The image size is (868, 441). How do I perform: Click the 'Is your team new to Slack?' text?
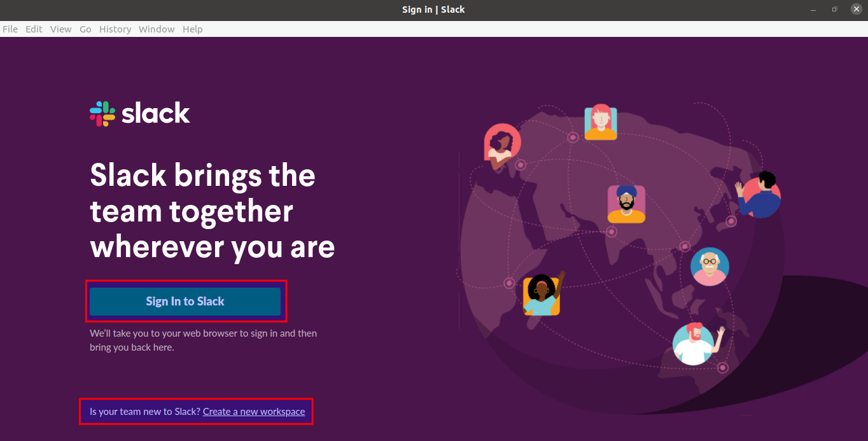[145, 412]
